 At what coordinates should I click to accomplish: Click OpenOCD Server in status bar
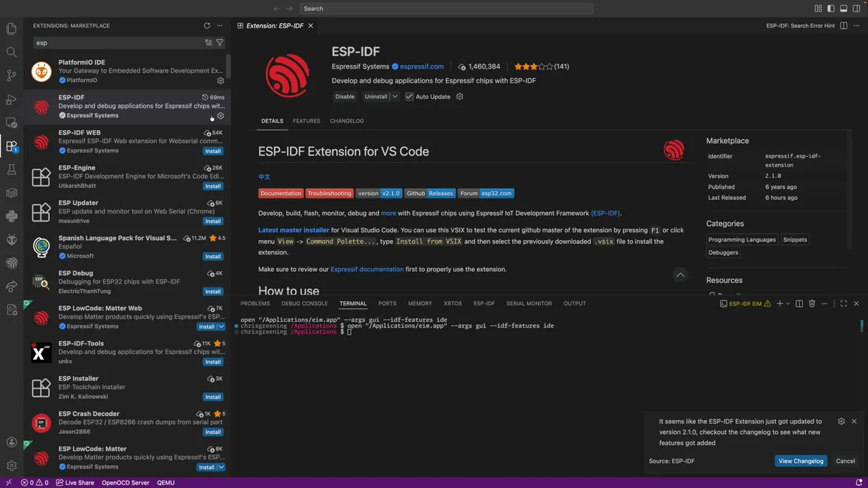click(x=125, y=483)
